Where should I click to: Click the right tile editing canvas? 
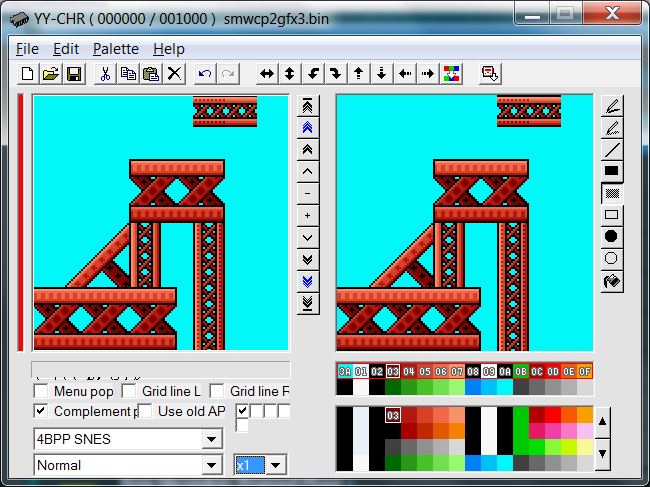pyautogui.click(x=465, y=223)
